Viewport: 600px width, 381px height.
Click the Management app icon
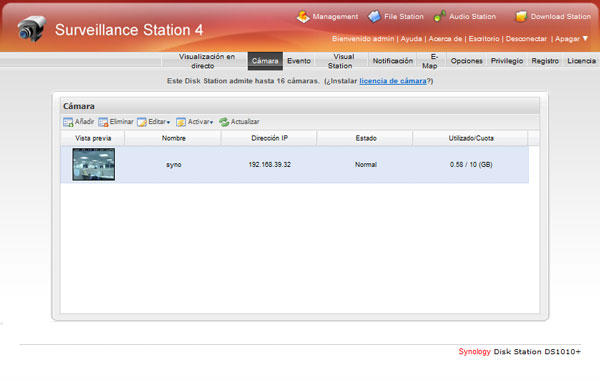coord(303,16)
